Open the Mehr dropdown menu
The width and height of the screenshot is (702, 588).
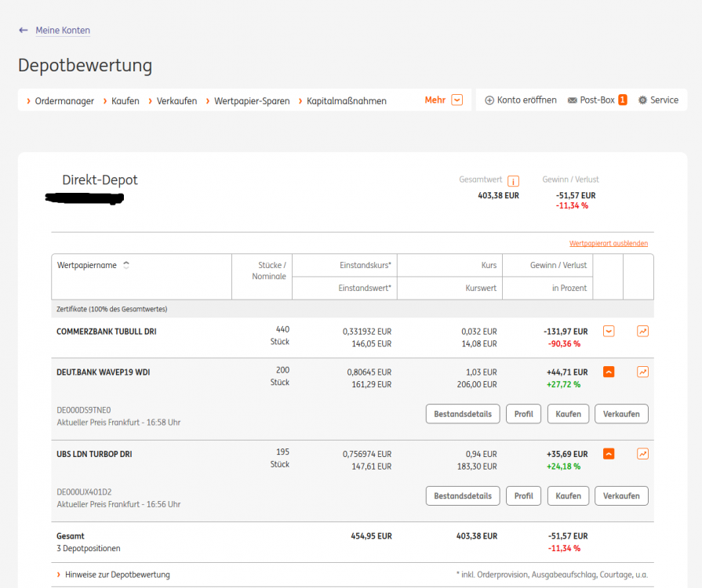[x=456, y=100]
